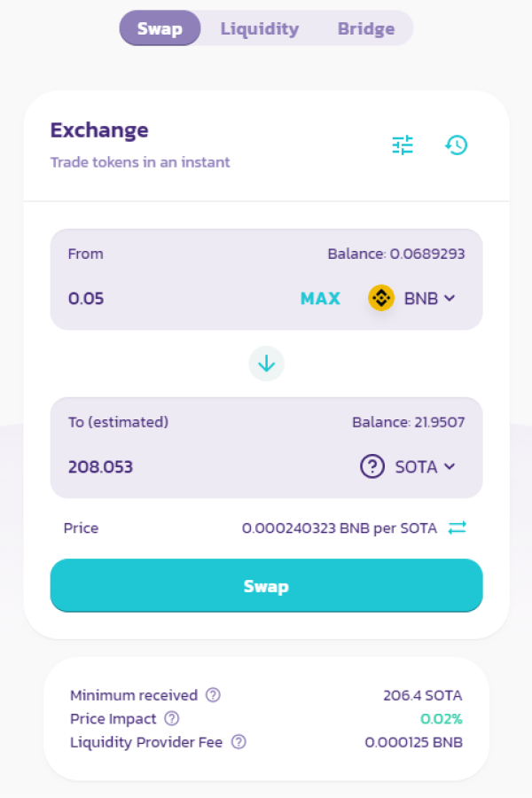Image resolution: width=532 pixels, height=798 pixels.
Task: Click the down arrow to switch tokens
Action: coord(266,364)
